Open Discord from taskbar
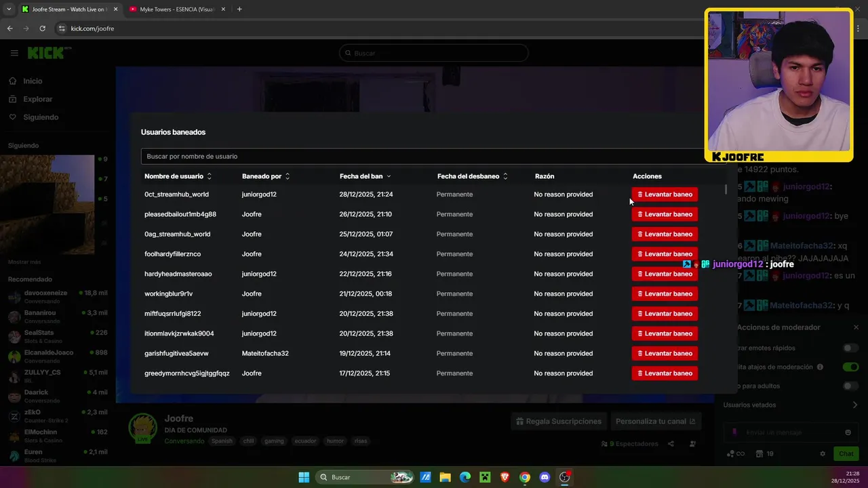868x488 pixels. (x=545, y=477)
